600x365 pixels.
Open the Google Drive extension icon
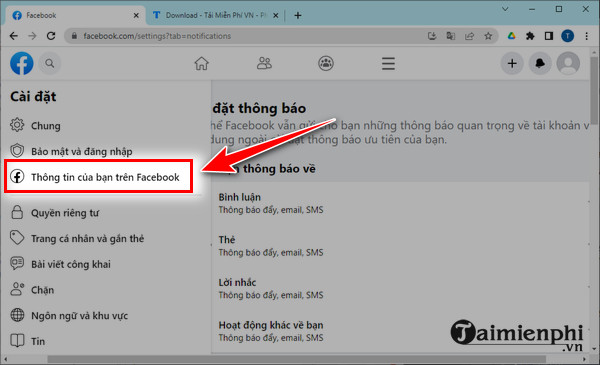(x=512, y=36)
